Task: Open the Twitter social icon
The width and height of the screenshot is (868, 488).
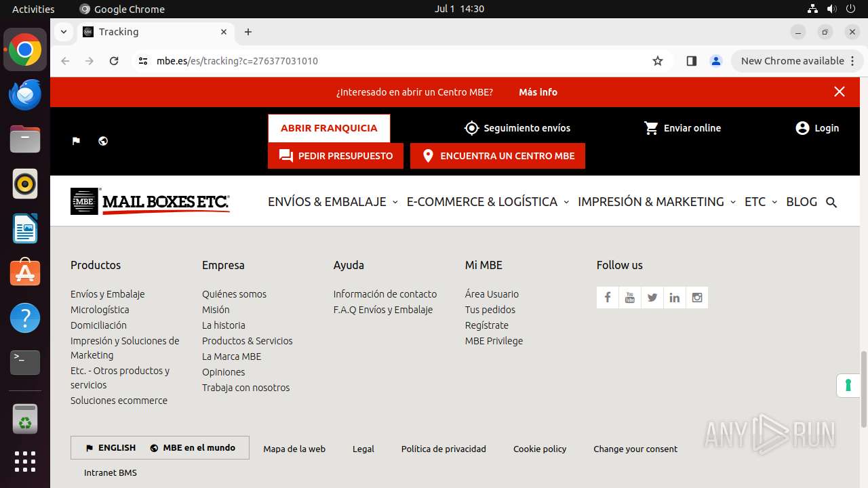Action: point(652,298)
